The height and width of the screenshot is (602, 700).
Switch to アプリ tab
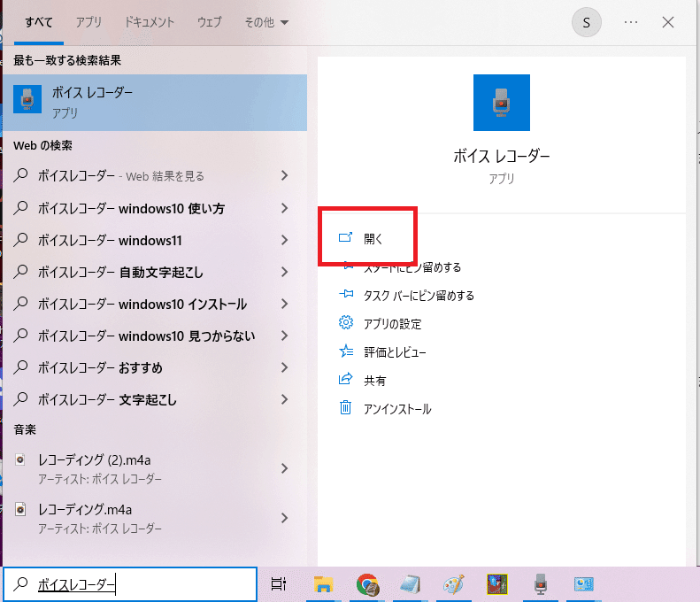(x=88, y=22)
